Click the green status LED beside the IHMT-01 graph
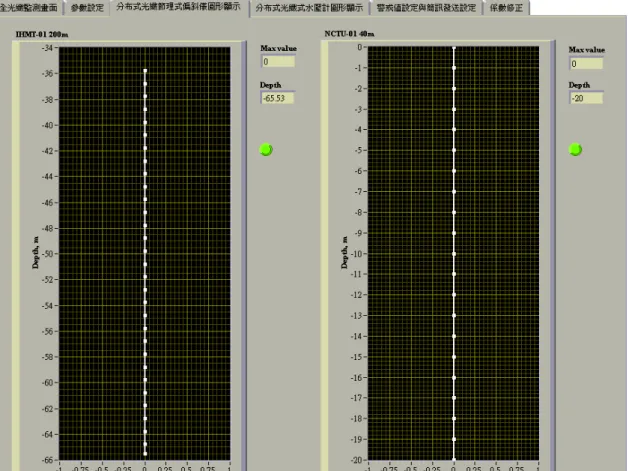 click(266, 150)
